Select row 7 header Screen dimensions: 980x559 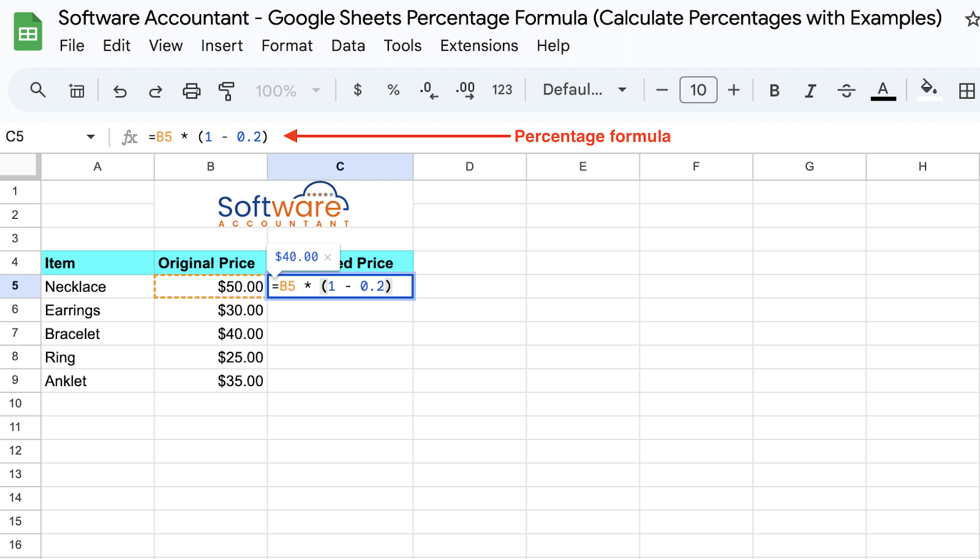20,333
